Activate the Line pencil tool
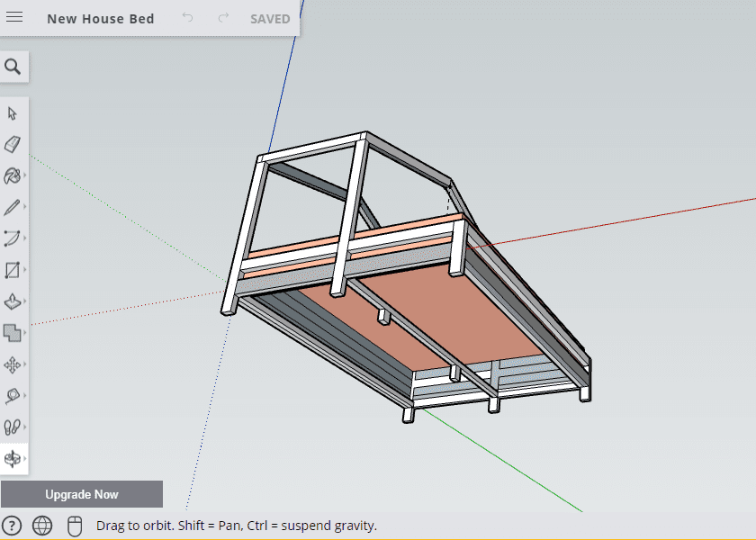 (12, 207)
